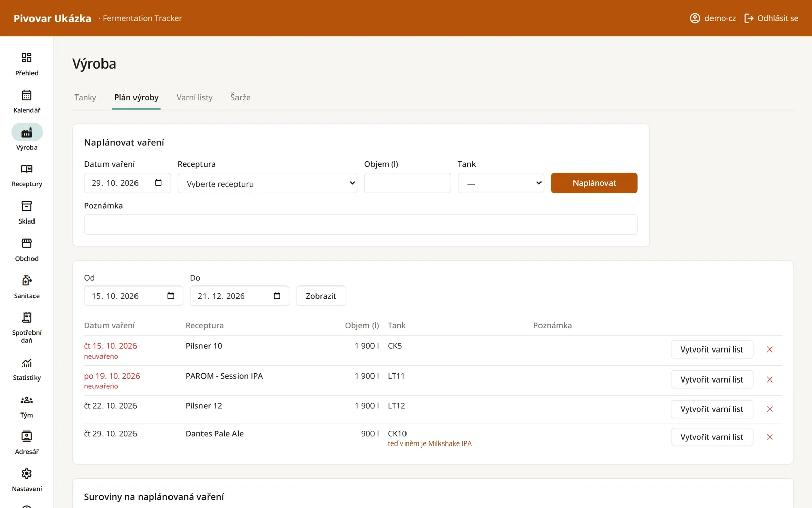Viewport: 812px width, 508px height.
Task: Go to Kalendář in sidebar
Action: (27, 102)
